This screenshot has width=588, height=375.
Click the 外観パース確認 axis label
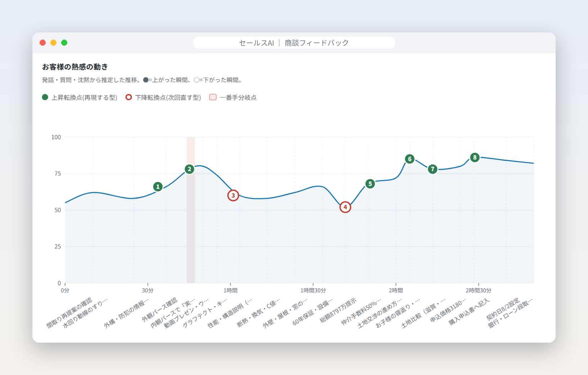coord(159,310)
